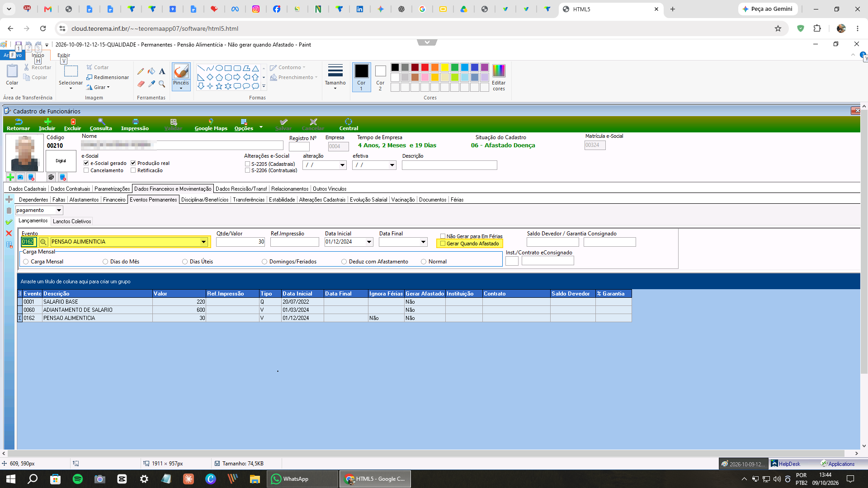Click the Incluir plus icon
868x488 pixels.
47,125
